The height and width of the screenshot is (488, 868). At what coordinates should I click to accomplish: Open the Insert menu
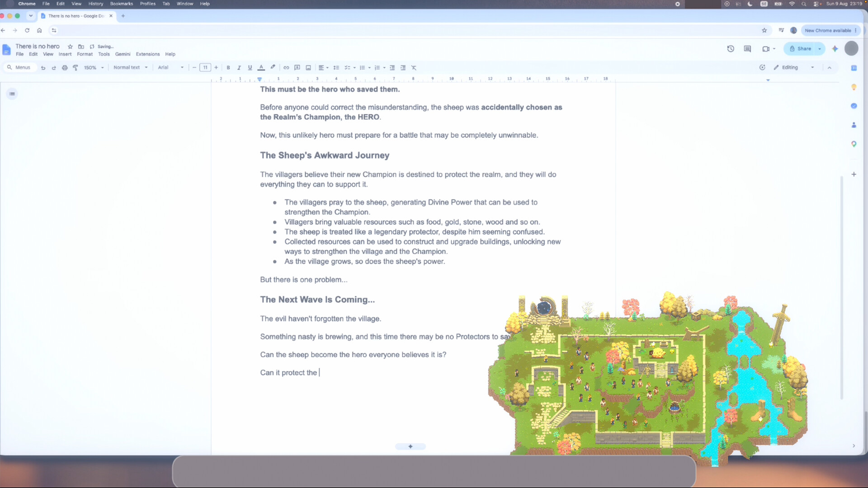[65, 54]
